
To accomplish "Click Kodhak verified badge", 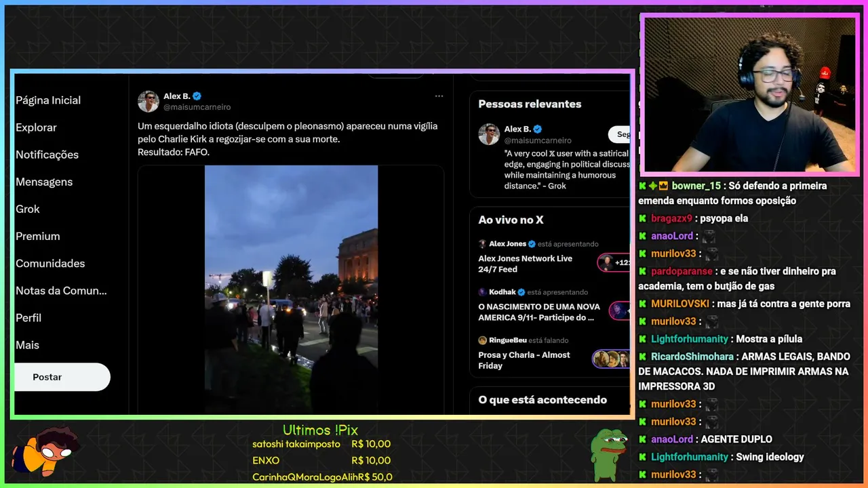I will 521,292.
